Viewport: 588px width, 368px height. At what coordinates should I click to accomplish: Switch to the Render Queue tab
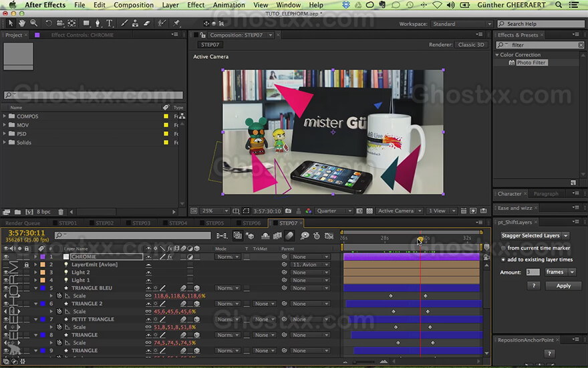[23, 223]
